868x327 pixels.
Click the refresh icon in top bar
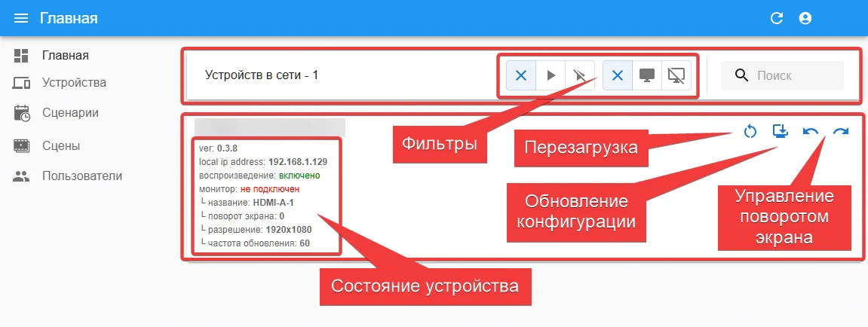pyautogui.click(x=777, y=18)
